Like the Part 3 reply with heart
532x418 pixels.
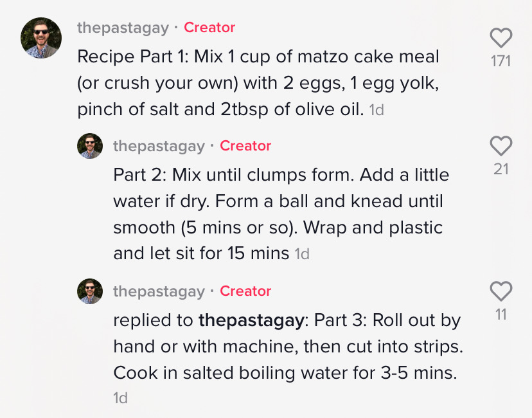(x=501, y=292)
